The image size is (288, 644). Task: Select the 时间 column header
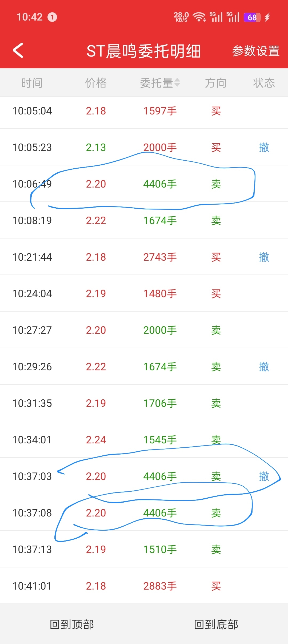(x=32, y=83)
